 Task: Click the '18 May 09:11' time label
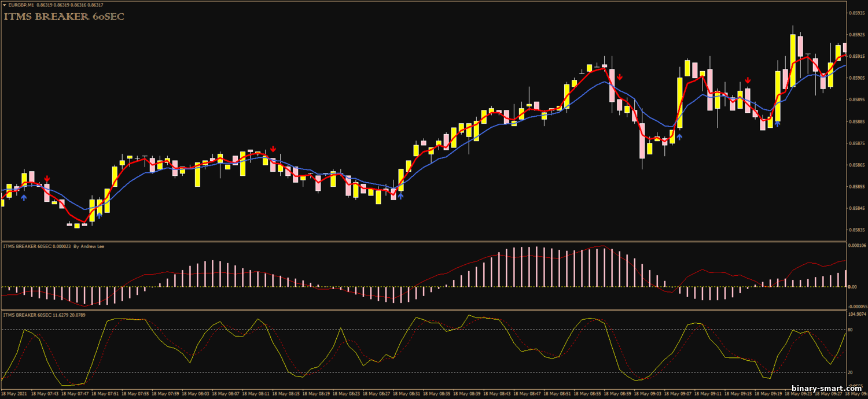tap(708, 393)
